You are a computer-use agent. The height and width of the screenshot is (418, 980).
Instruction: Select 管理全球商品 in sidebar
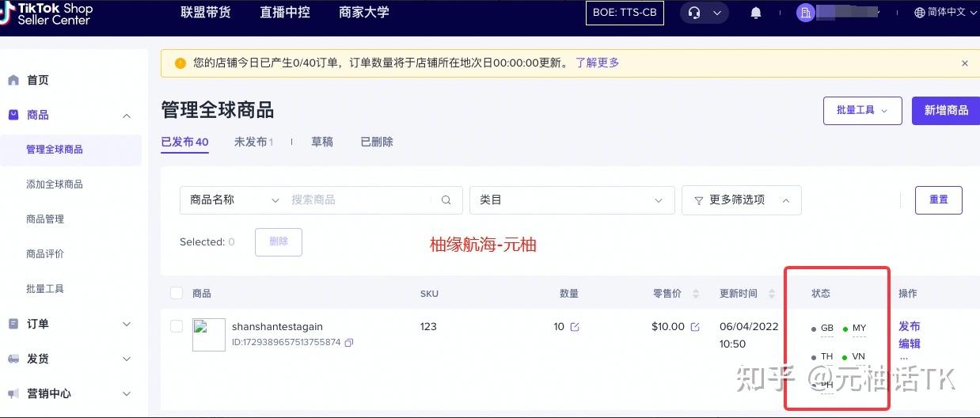click(x=70, y=150)
